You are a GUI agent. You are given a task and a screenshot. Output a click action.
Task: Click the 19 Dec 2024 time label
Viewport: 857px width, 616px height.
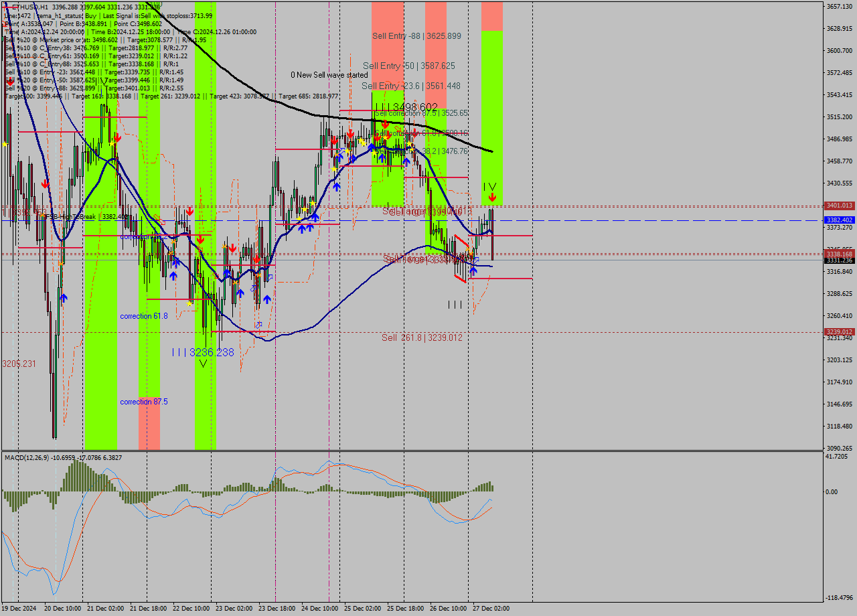tap(19, 609)
